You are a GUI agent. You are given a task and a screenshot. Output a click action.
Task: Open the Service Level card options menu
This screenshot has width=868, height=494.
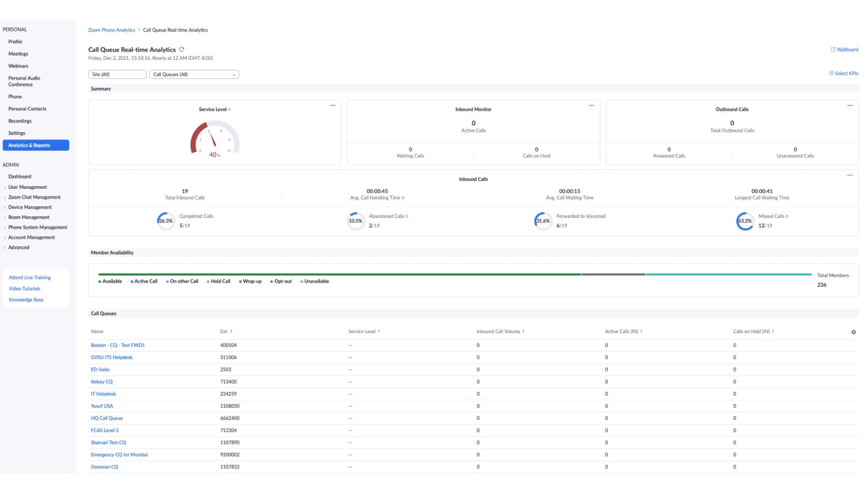332,105
